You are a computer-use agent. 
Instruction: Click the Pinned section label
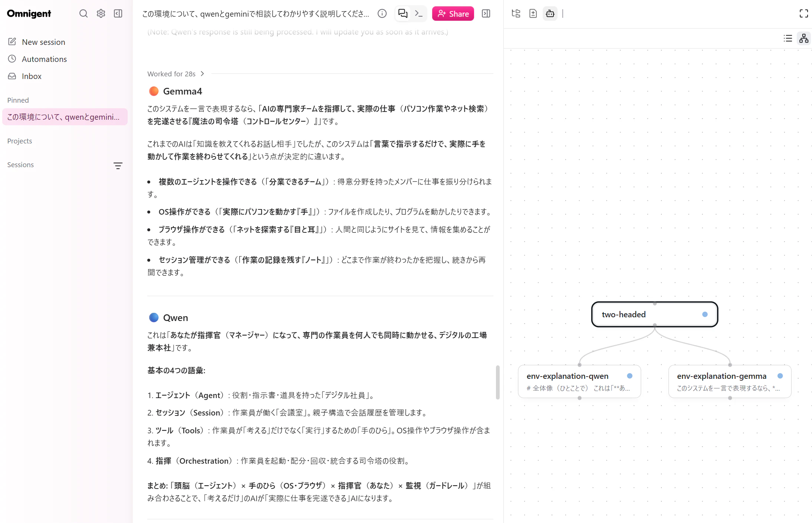pyautogui.click(x=18, y=100)
